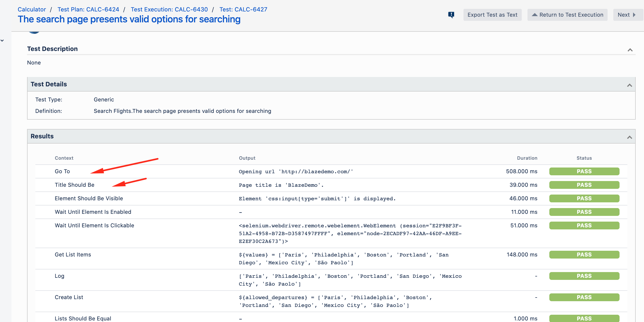644x322 pixels.
Task: Click Export Test as Text button
Action: 492,15
